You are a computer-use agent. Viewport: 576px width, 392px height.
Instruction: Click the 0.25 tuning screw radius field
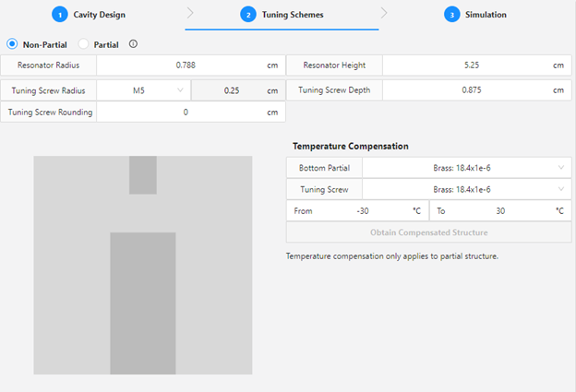point(238,90)
